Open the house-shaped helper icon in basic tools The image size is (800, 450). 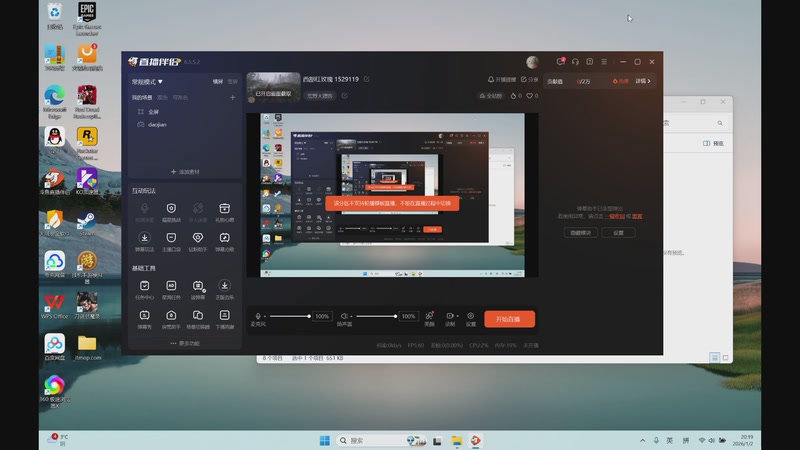pos(171,315)
